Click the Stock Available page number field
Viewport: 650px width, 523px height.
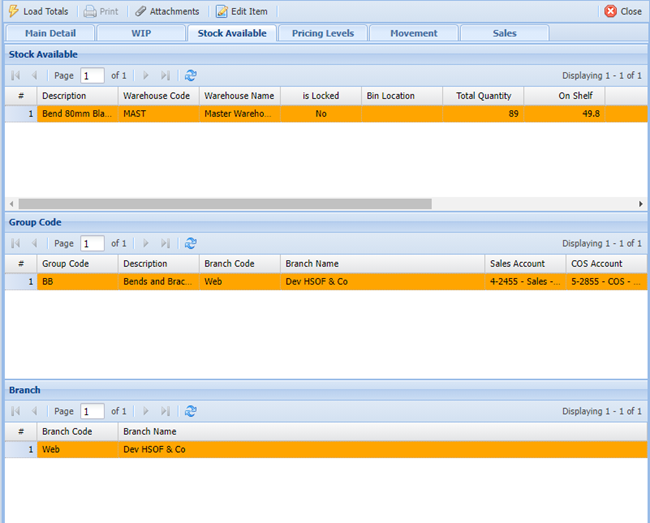(92, 75)
